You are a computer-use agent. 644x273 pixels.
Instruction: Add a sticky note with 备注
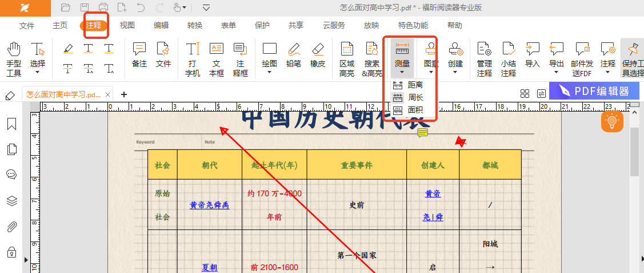click(x=139, y=55)
